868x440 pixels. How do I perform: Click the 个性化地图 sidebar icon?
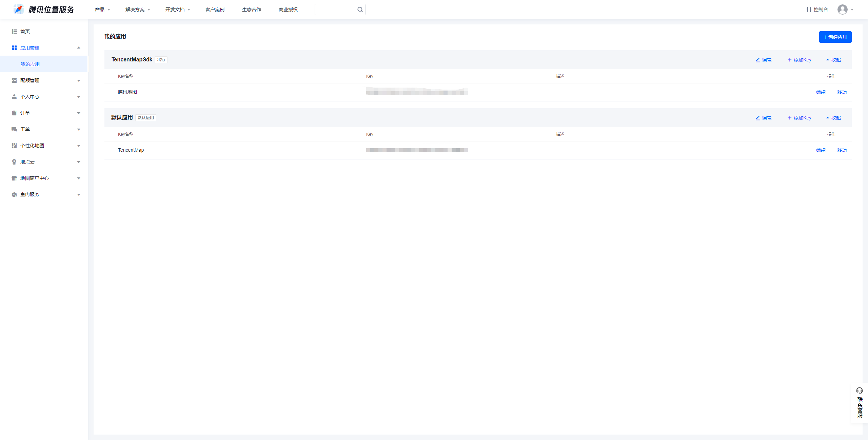(x=14, y=146)
